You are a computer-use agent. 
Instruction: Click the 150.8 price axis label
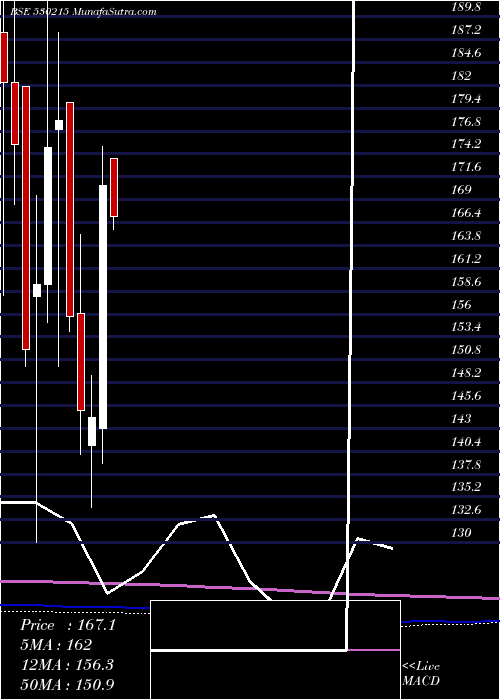(466, 350)
